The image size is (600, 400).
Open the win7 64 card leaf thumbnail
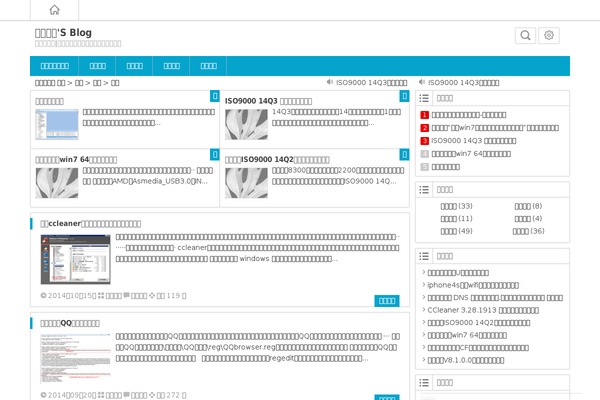[57, 183]
